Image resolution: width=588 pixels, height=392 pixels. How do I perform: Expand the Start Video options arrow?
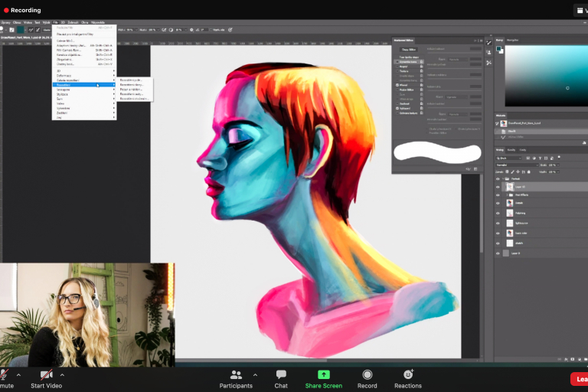tap(62, 374)
